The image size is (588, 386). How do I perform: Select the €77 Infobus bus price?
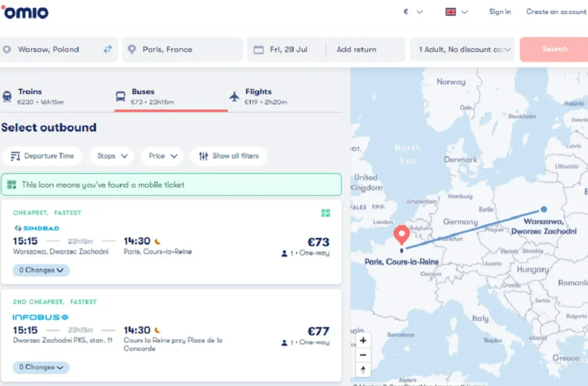(318, 331)
